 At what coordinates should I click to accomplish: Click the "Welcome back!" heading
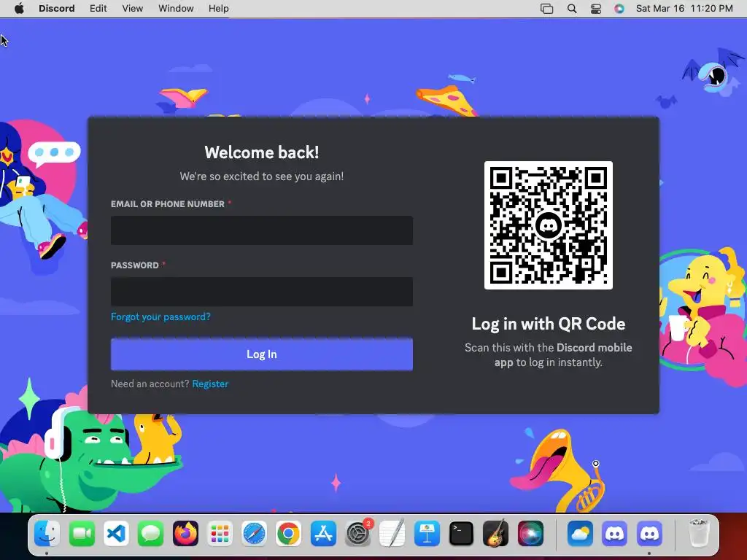262,152
